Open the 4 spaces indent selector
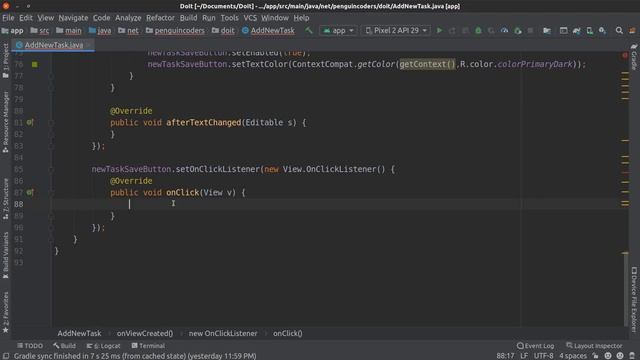The height and width of the screenshot is (360, 640). (x=573, y=356)
